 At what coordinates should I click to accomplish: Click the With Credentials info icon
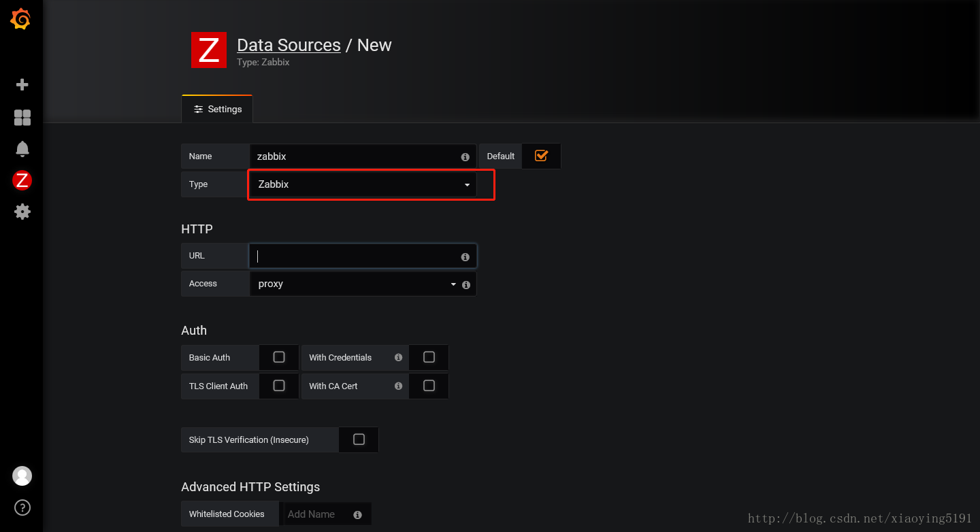[x=398, y=357]
